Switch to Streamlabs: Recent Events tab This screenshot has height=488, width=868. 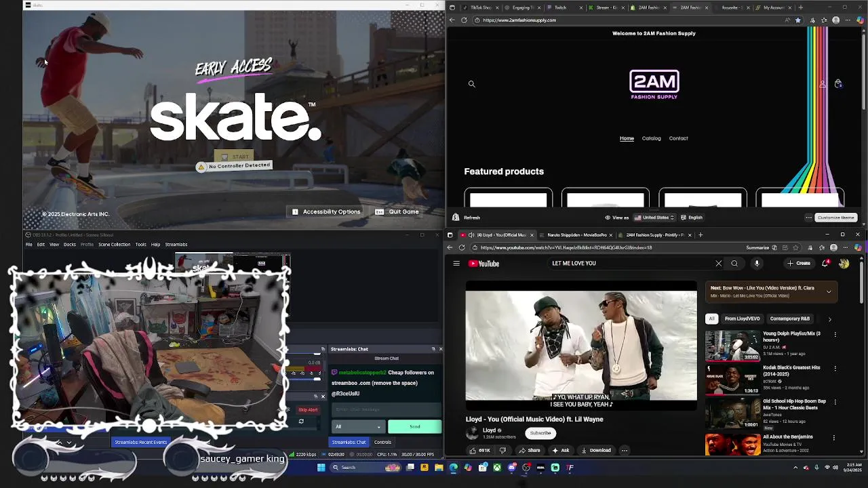[140, 443]
